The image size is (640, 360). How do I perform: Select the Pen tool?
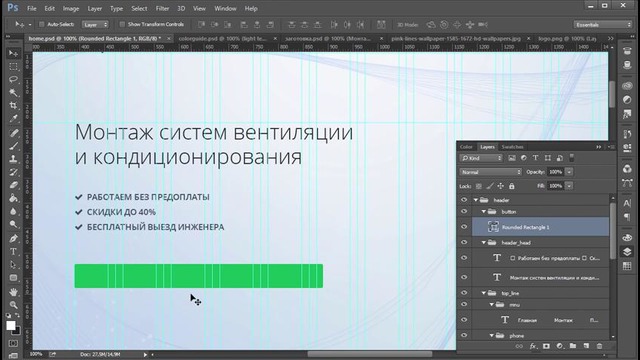13,238
